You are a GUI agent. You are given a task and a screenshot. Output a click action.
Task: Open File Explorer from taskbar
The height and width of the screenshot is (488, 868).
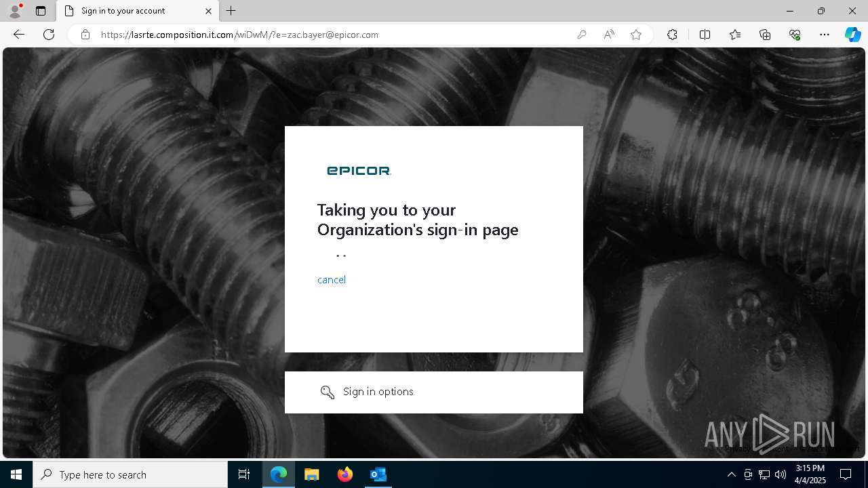(x=312, y=474)
